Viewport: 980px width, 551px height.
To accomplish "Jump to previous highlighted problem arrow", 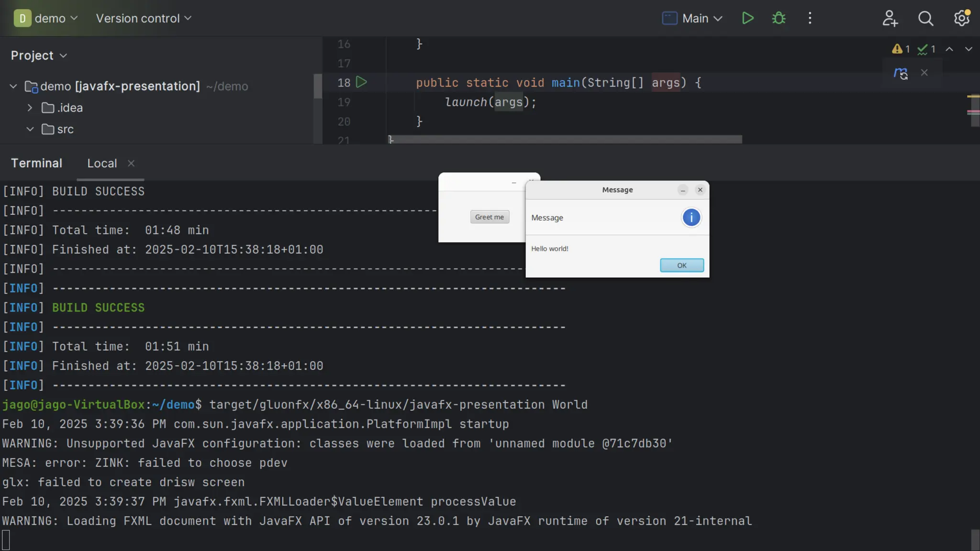I will (949, 49).
